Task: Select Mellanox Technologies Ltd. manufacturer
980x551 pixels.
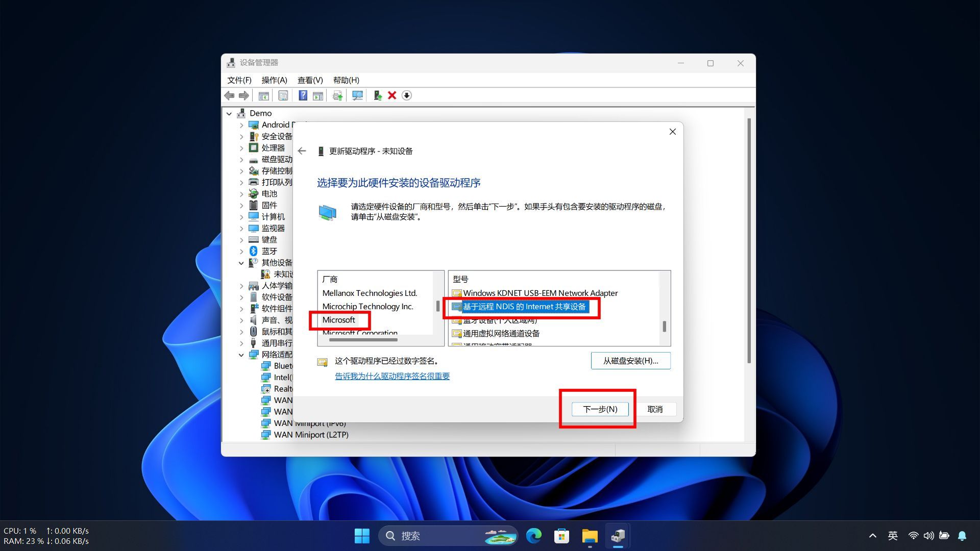Action: click(370, 293)
